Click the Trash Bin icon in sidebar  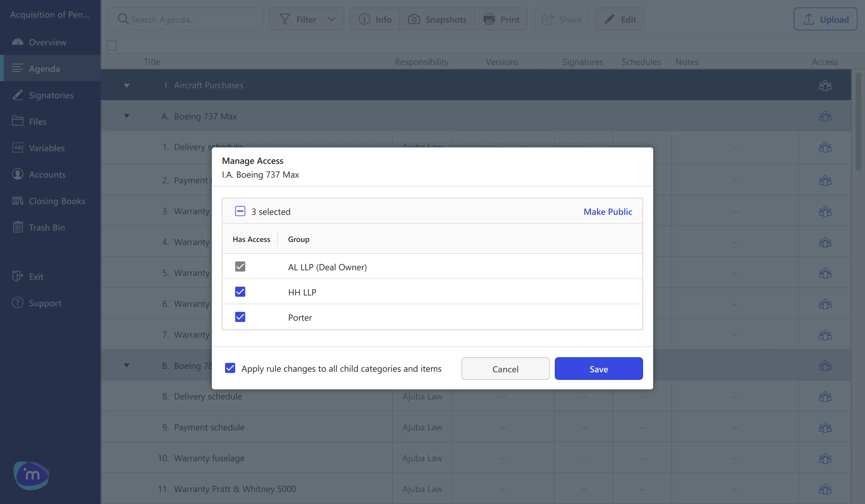pos(18,227)
